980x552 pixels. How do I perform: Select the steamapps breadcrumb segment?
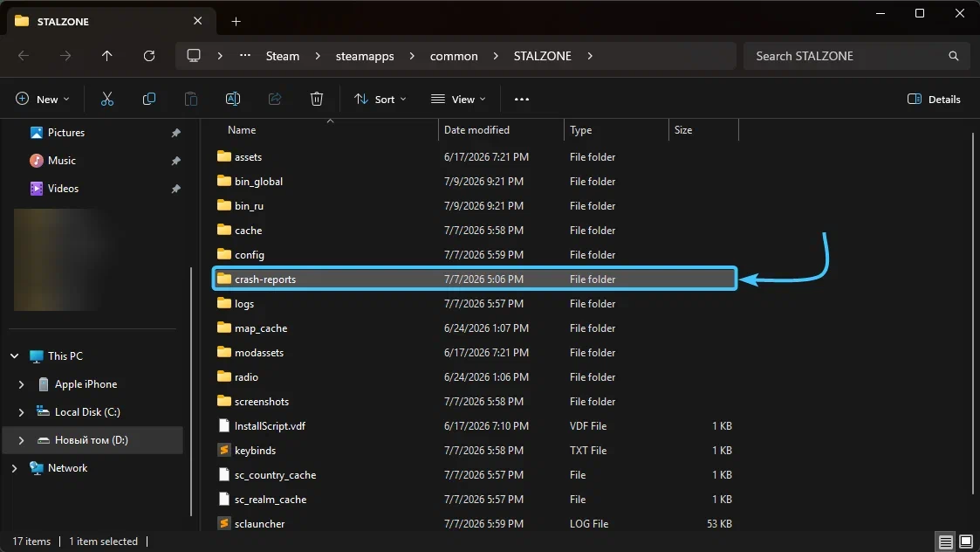(x=365, y=56)
